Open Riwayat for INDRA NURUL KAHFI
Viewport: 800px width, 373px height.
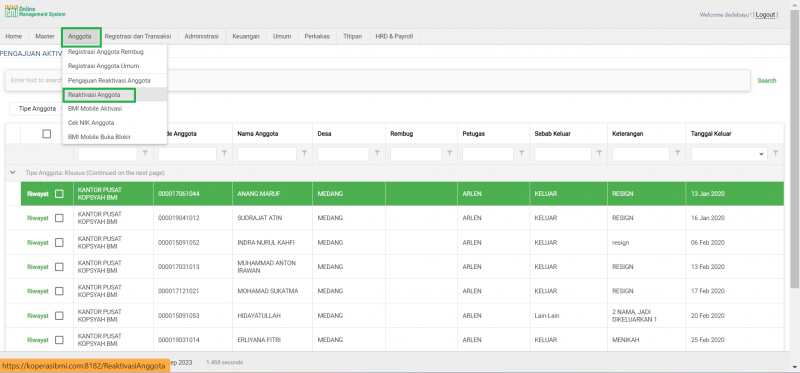pos(37,242)
